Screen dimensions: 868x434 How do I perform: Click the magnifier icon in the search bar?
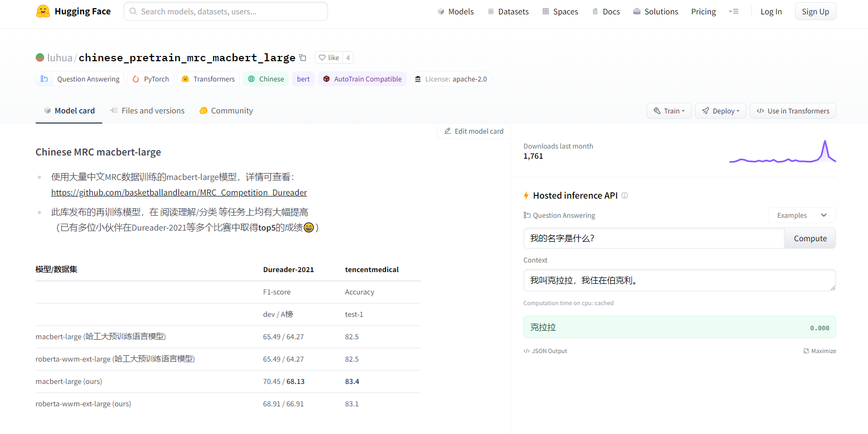(133, 11)
